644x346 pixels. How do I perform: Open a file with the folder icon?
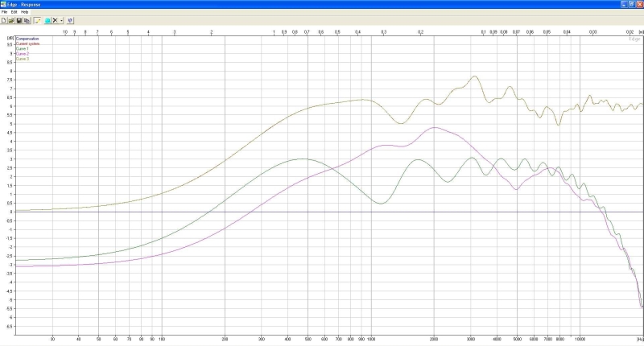[x=11, y=20]
